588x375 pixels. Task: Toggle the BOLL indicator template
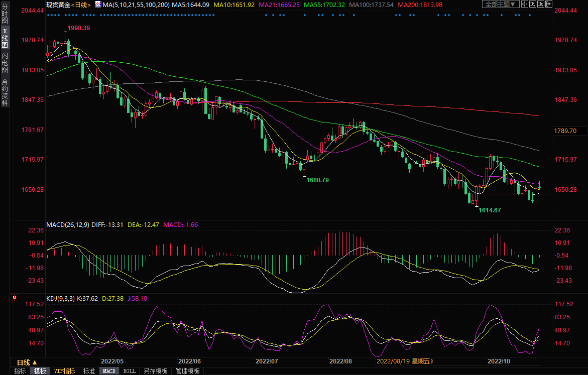[129, 371]
